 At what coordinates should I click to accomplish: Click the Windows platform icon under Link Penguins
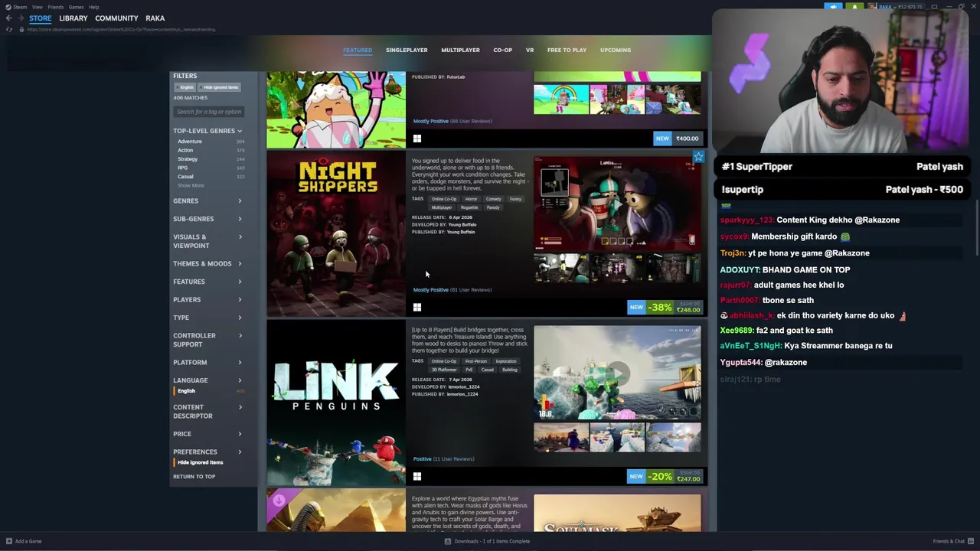click(x=417, y=477)
